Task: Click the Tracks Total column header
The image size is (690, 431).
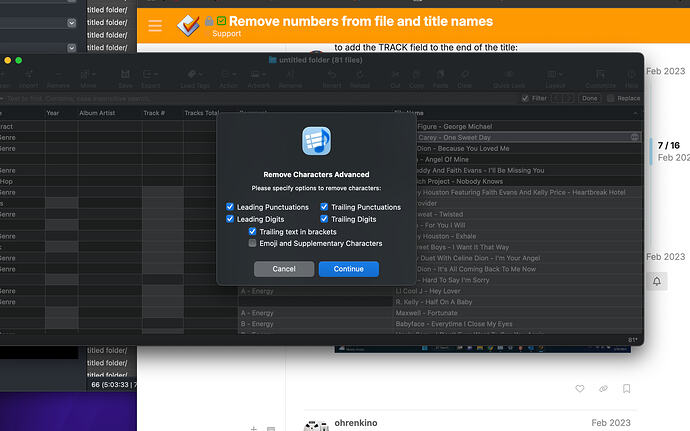Action: click(201, 113)
